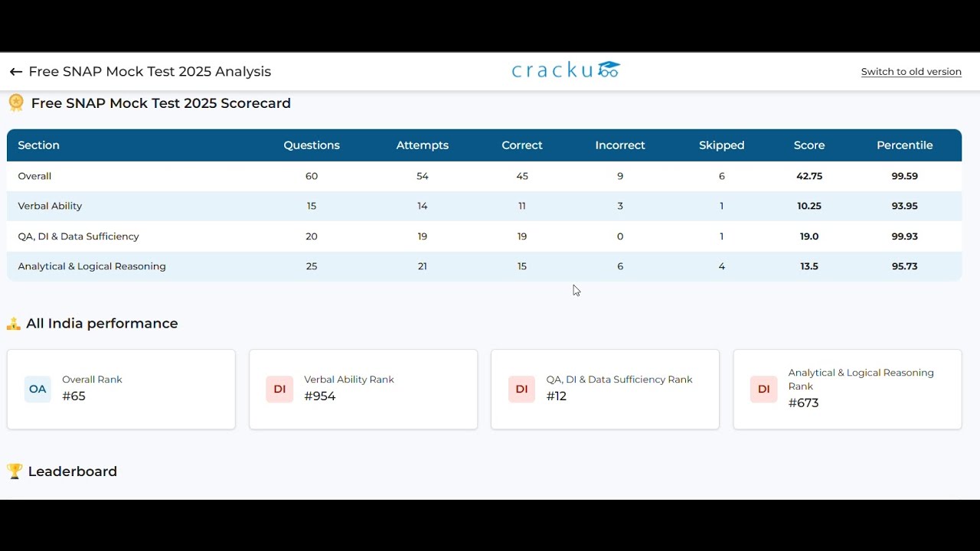Click the back arrow beside analysis title

click(16, 72)
